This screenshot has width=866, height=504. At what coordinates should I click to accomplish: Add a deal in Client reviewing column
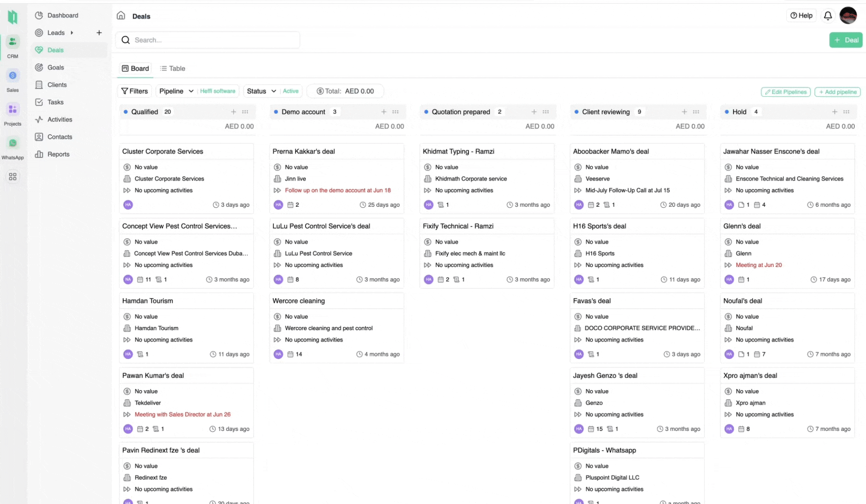pos(684,112)
